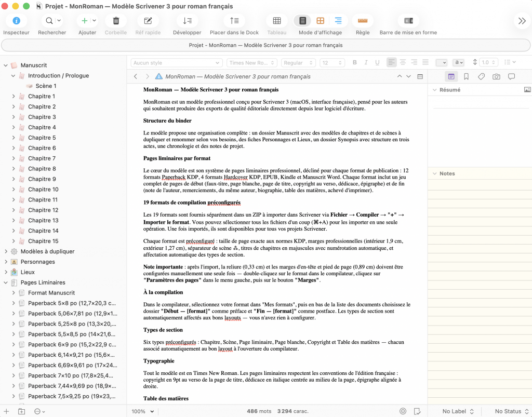Toggle bold text formatting
Screen dimensions: 532x417
point(355,63)
